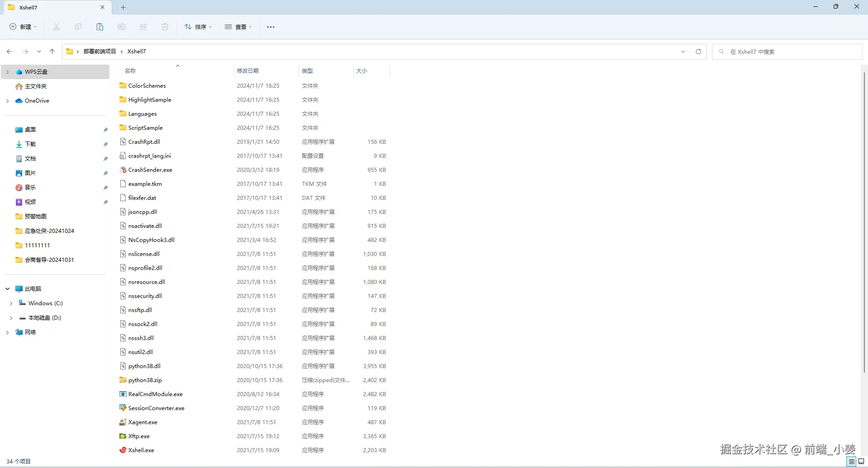Select the CrashSender.exe icon
868x468 pixels.
pos(123,170)
